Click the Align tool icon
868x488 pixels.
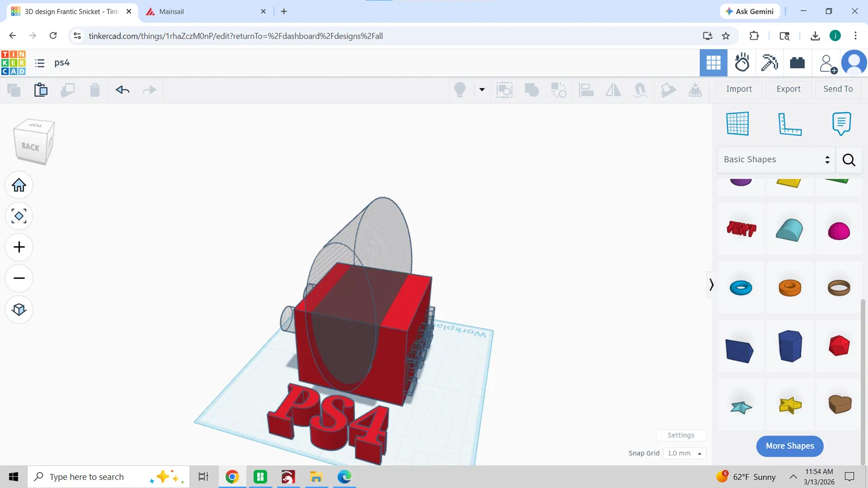pyautogui.click(x=586, y=90)
